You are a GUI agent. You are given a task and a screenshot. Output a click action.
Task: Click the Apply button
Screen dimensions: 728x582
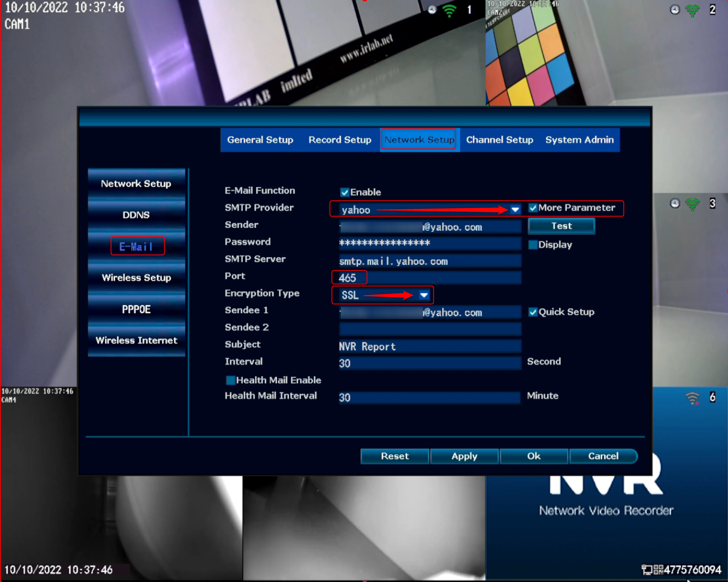click(464, 456)
